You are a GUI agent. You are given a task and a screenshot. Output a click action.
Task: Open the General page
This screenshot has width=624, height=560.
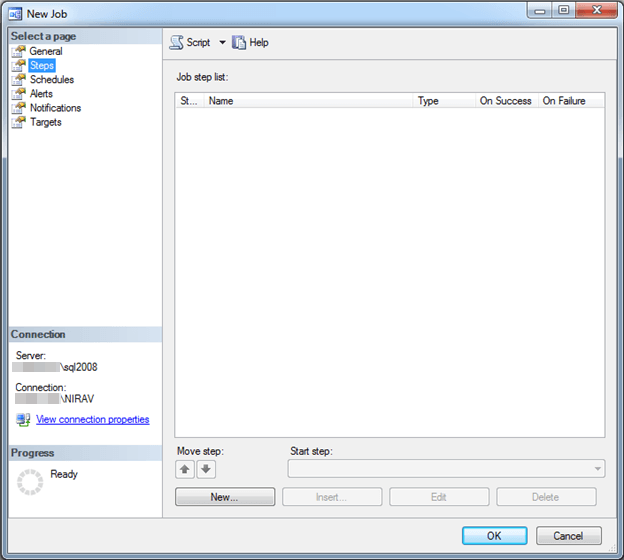[46, 51]
